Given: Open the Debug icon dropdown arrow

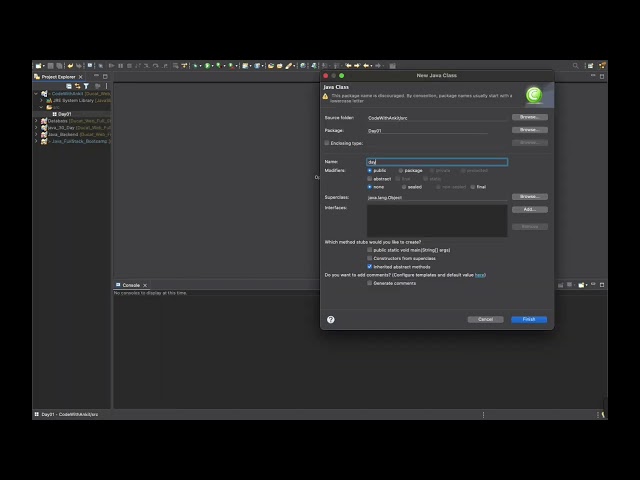Looking at the screenshot, I should (200, 66).
